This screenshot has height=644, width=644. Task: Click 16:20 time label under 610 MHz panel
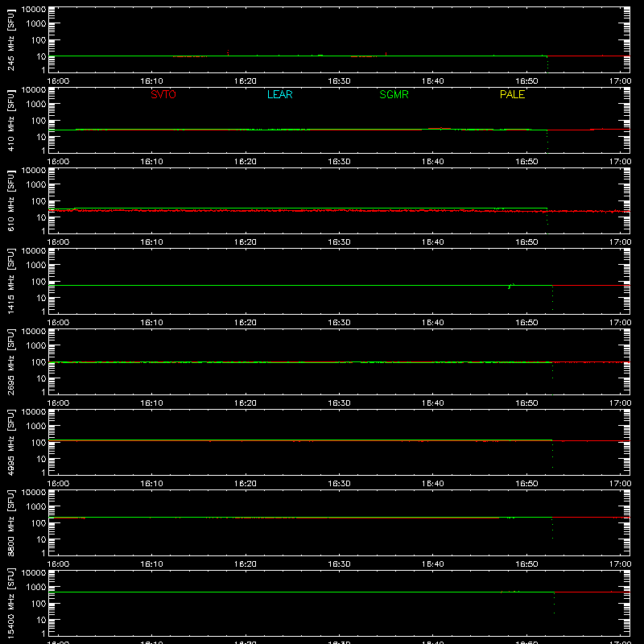pos(246,242)
